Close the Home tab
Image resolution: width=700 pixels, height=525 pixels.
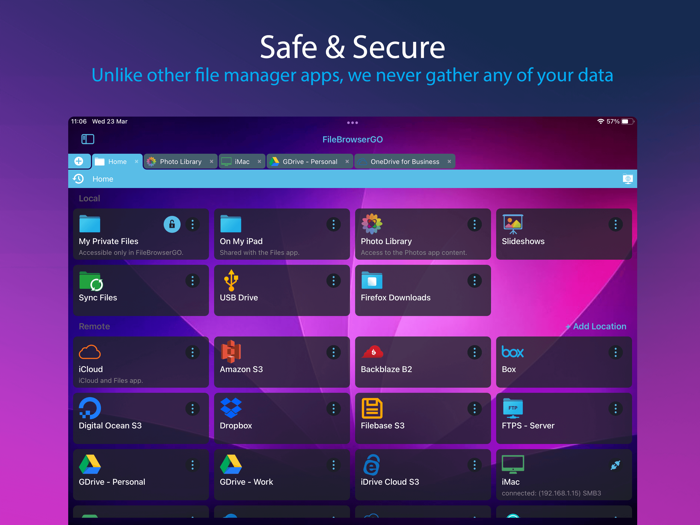click(x=137, y=162)
